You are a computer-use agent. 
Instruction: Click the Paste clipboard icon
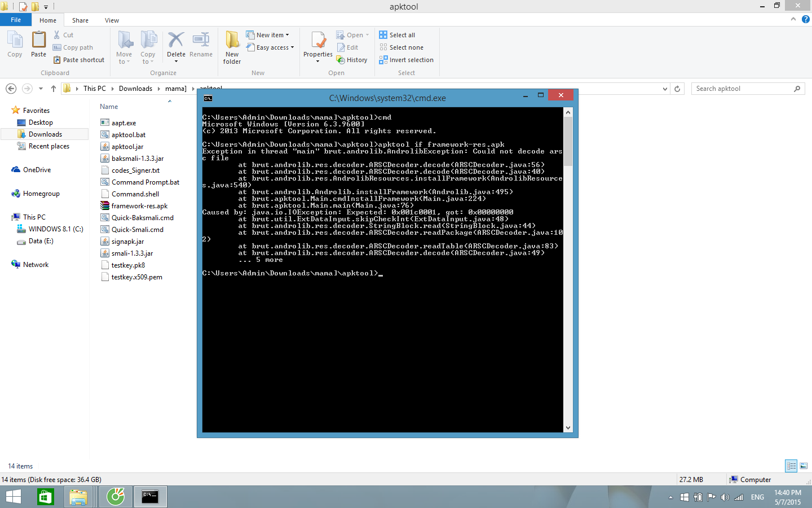pyautogui.click(x=38, y=44)
